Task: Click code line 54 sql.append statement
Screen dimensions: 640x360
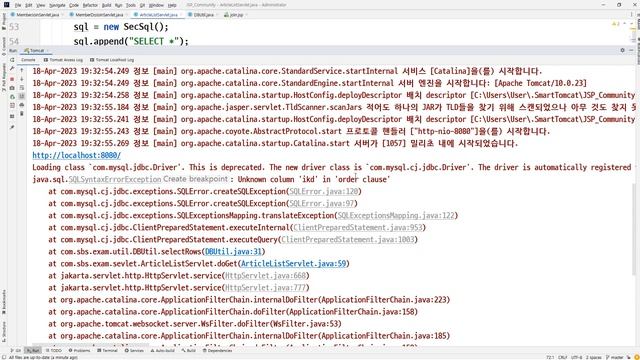Action: [131, 41]
